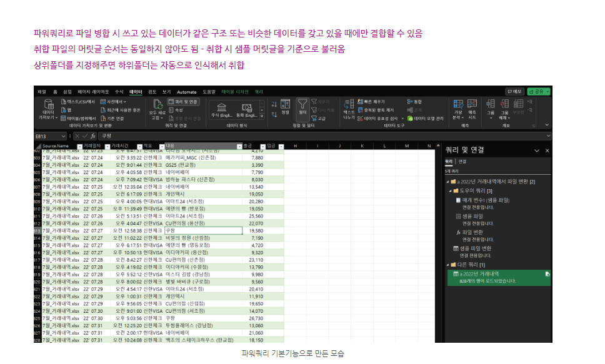The width and height of the screenshot is (605, 364).
Task: Open 내용 column filter dropdown
Action: pyautogui.click(x=239, y=147)
